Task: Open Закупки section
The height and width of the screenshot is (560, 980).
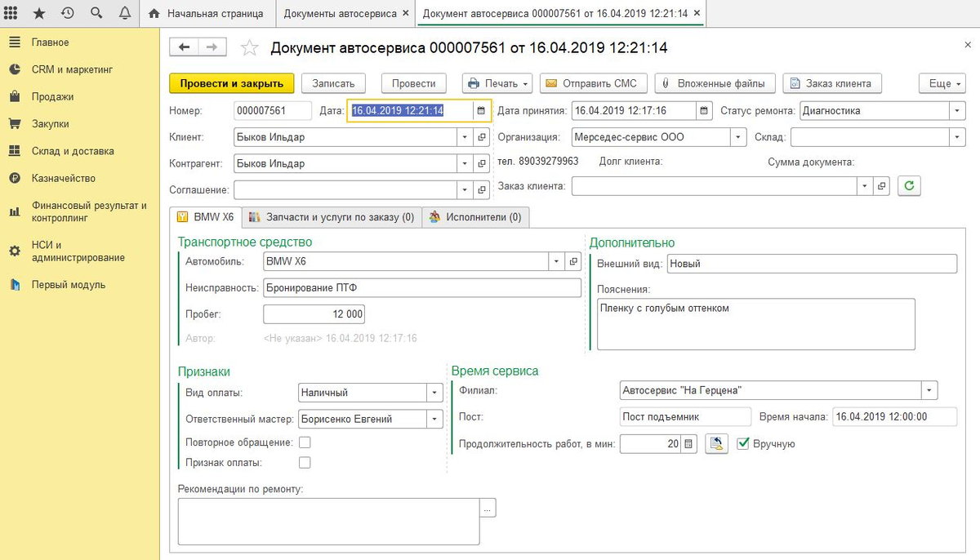Action: pyautogui.click(x=50, y=124)
